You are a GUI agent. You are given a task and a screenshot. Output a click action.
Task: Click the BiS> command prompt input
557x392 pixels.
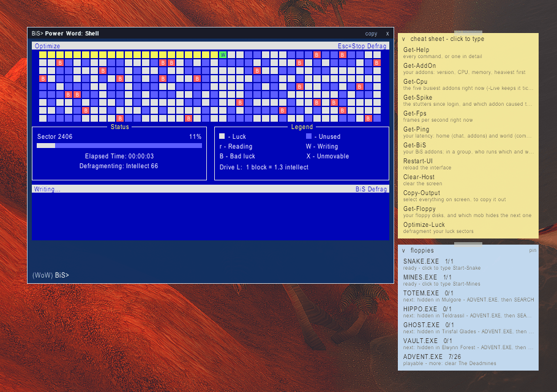click(x=211, y=275)
